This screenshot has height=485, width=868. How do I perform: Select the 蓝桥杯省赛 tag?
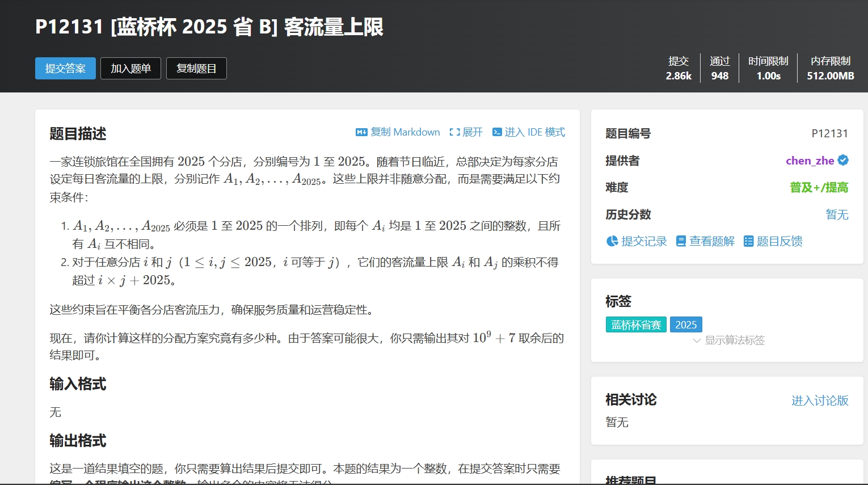pos(636,324)
